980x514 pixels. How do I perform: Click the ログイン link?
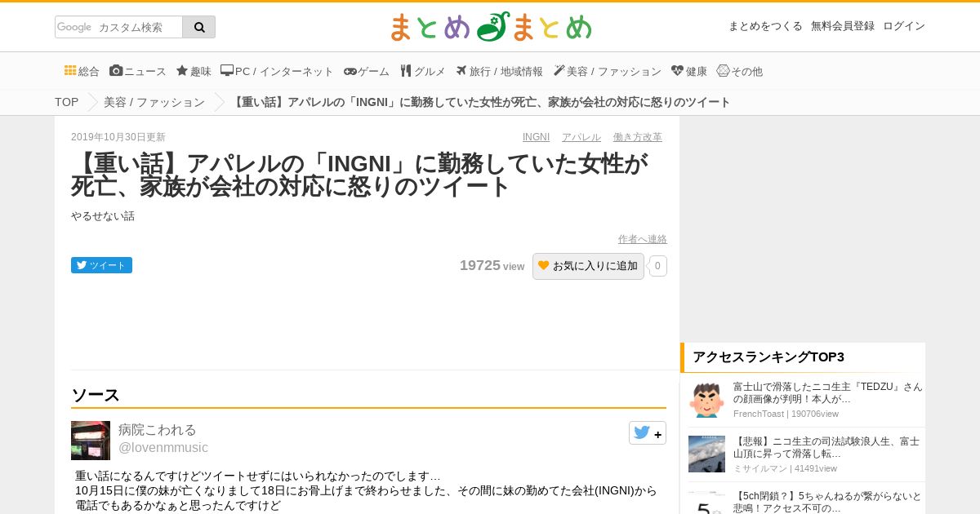click(x=904, y=26)
